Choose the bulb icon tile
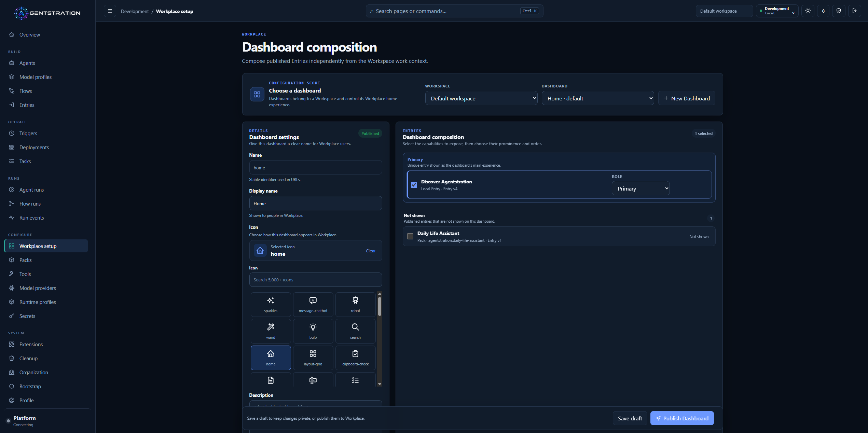868x433 pixels. [313, 331]
